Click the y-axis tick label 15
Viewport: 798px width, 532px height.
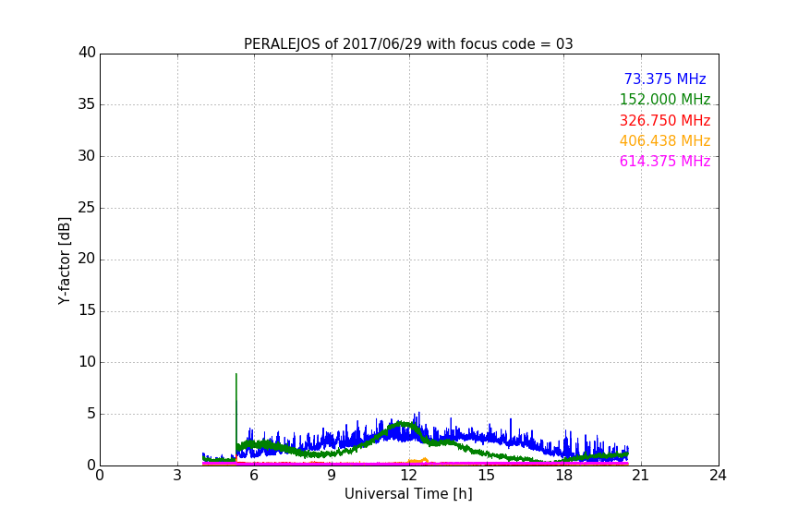(87, 310)
